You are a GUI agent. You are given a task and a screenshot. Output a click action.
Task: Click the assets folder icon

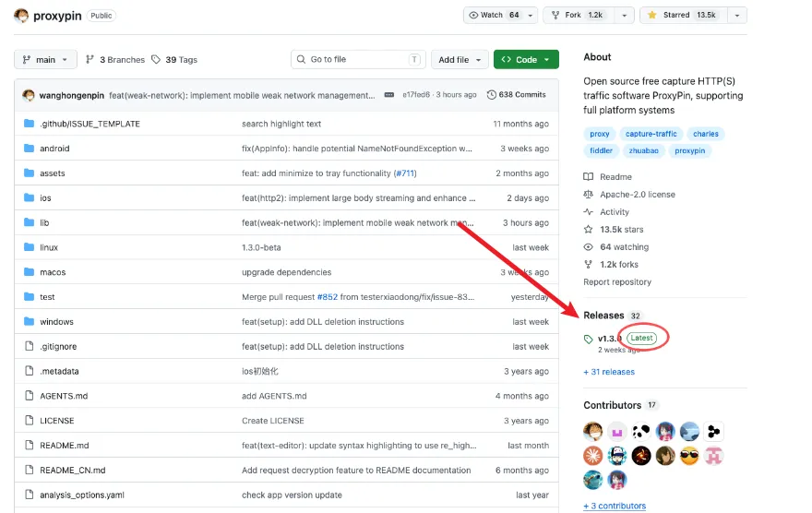tap(29, 173)
